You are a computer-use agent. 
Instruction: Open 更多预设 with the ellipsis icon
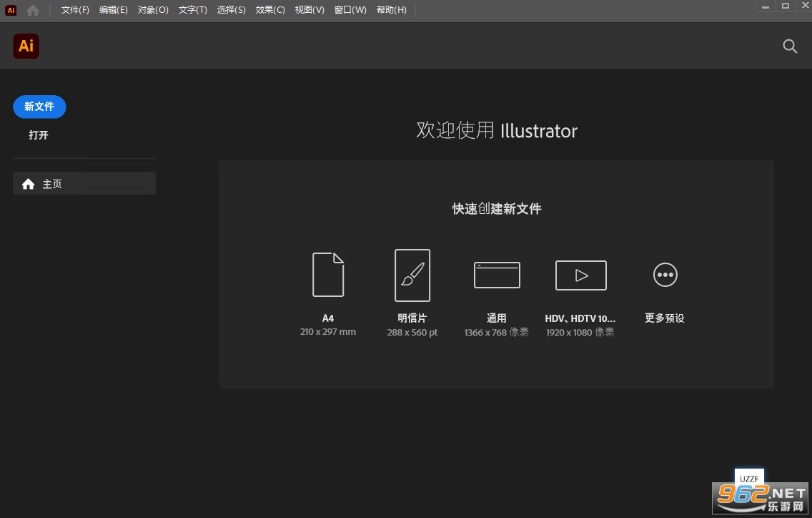665,275
